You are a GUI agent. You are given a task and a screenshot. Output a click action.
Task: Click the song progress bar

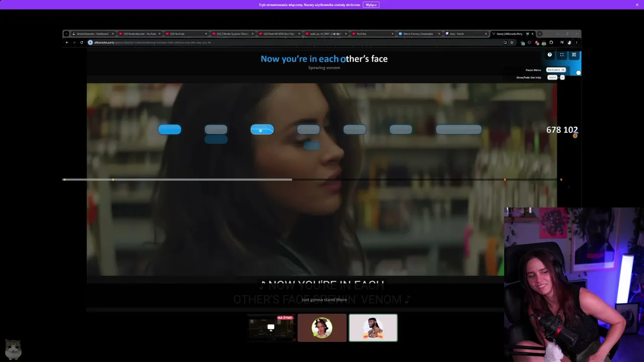tap(312, 179)
